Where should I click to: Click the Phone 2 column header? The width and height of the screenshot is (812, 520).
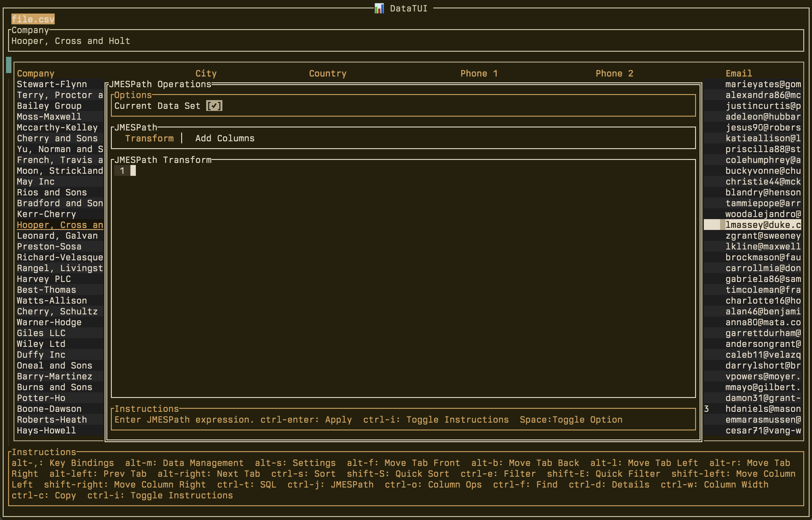[614, 74]
